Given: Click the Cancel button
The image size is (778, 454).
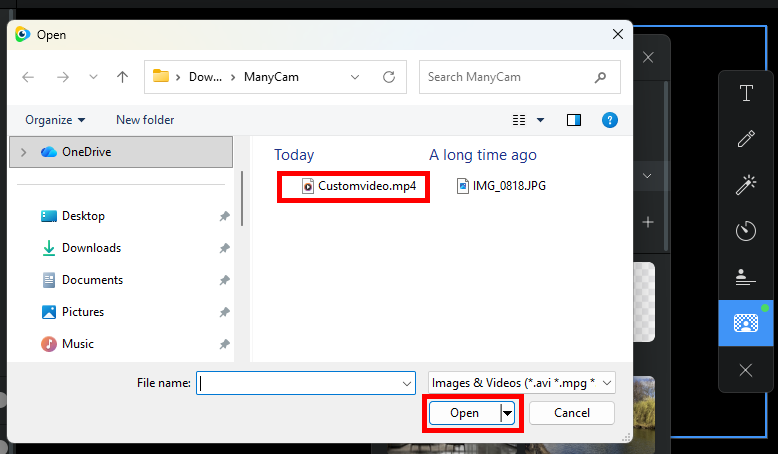Looking at the screenshot, I should (x=572, y=413).
